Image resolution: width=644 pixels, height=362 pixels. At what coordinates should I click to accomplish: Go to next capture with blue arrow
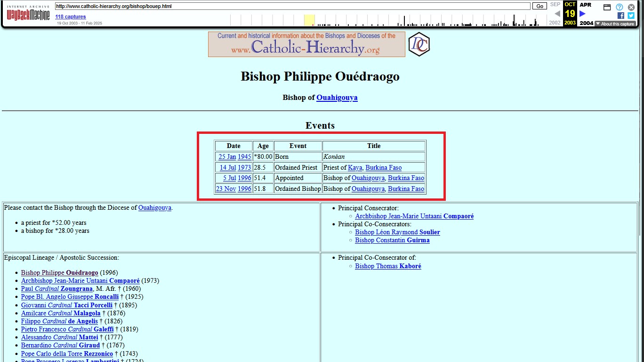click(582, 14)
